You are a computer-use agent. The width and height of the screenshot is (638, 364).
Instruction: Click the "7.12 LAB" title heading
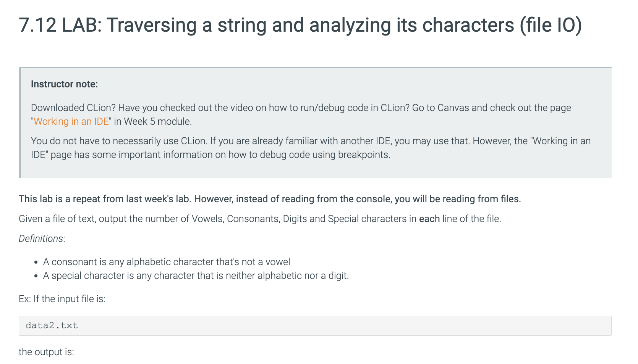[x=300, y=25]
